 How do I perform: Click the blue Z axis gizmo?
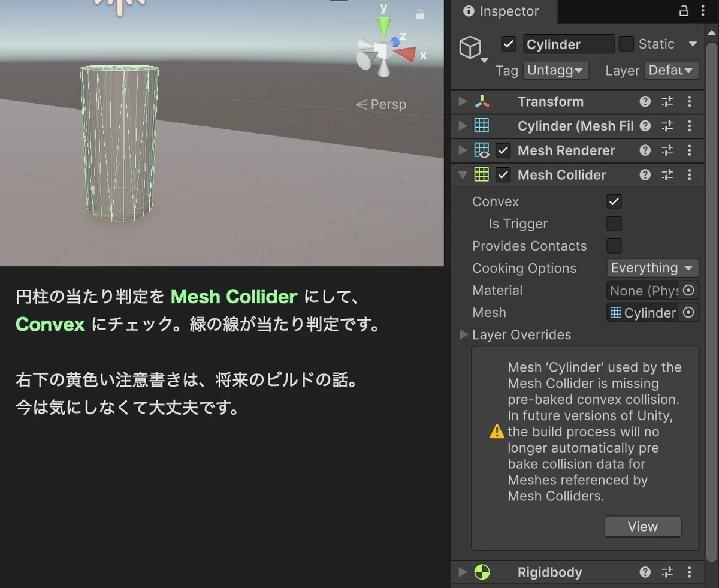[395, 41]
